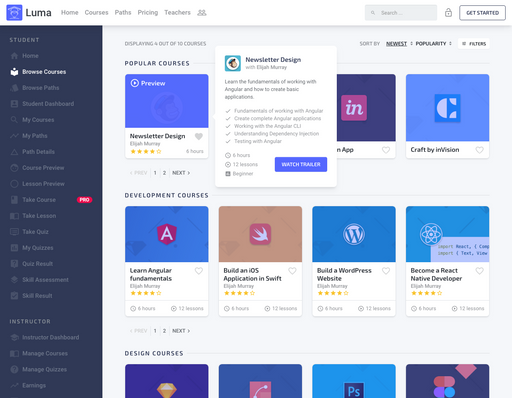Click the Mailchimp avatar in the popover
Screen dimensions: 512x398
pos(233,63)
